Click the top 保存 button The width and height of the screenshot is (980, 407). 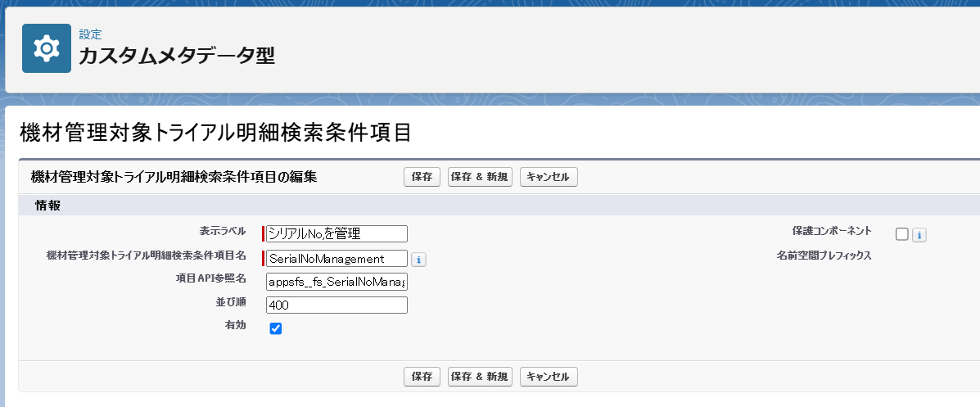coord(422,177)
